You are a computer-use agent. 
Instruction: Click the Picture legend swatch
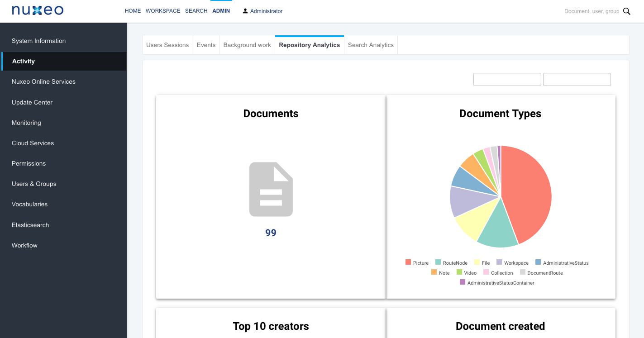click(x=408, y=262)
